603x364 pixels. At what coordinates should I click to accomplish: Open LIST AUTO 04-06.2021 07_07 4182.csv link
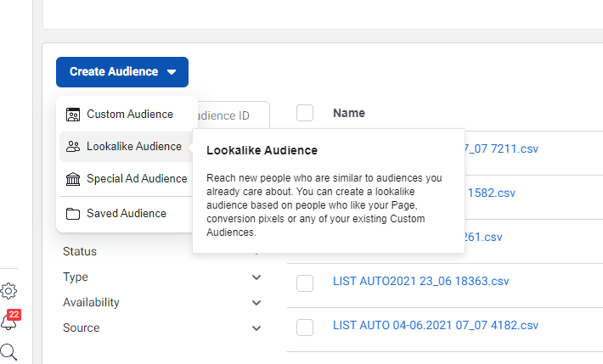(x=435, y=325)
